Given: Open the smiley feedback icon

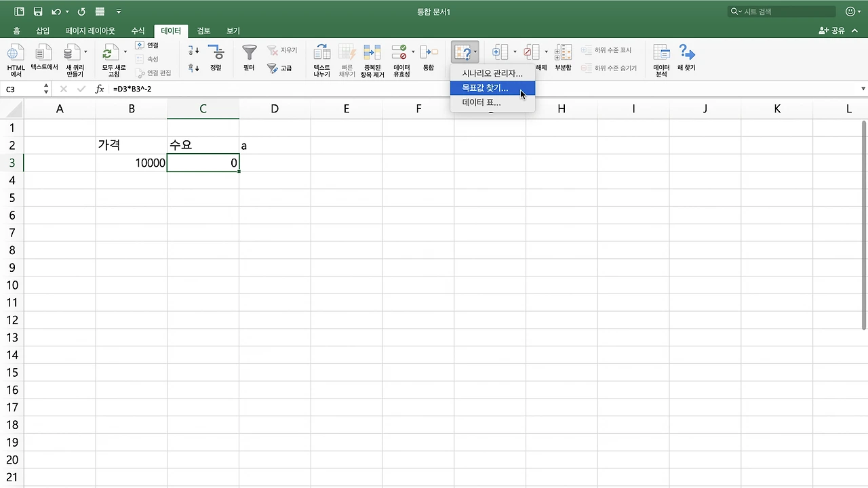Looking at the screenshot, I should click(x=851, y=12).
